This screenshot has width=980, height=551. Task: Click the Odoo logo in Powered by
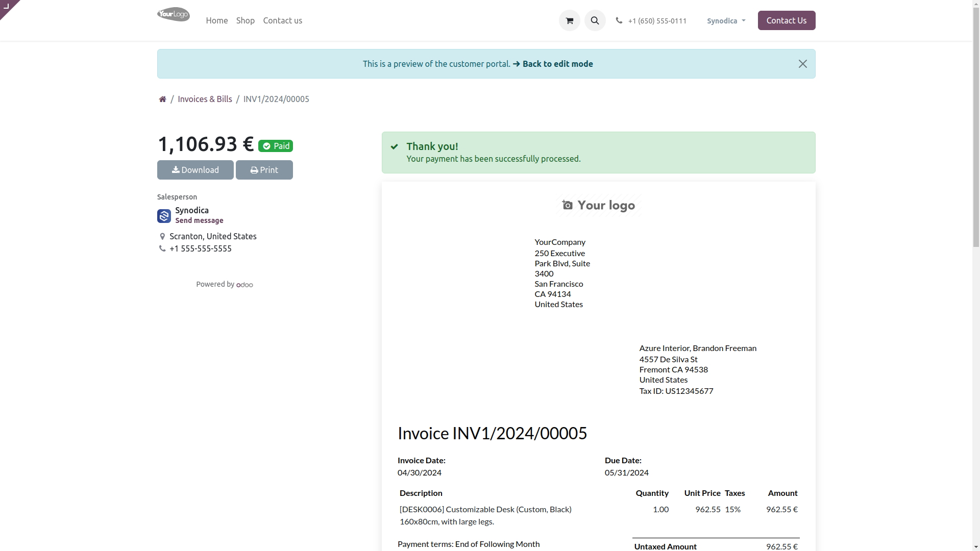point(244,285)
